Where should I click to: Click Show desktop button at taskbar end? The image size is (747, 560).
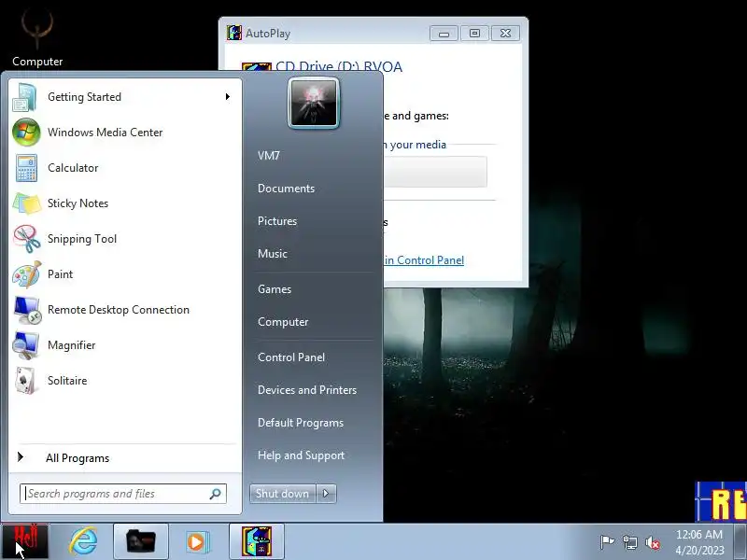740,542
